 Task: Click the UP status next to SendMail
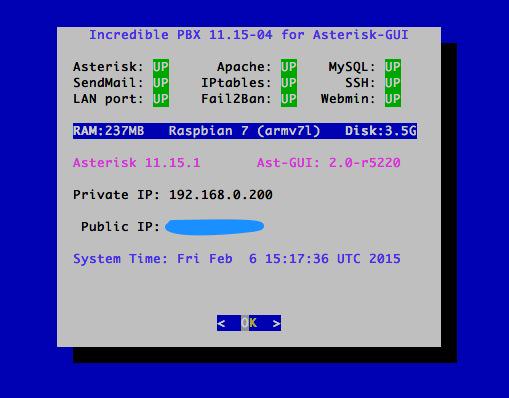(x=161, y=83)
